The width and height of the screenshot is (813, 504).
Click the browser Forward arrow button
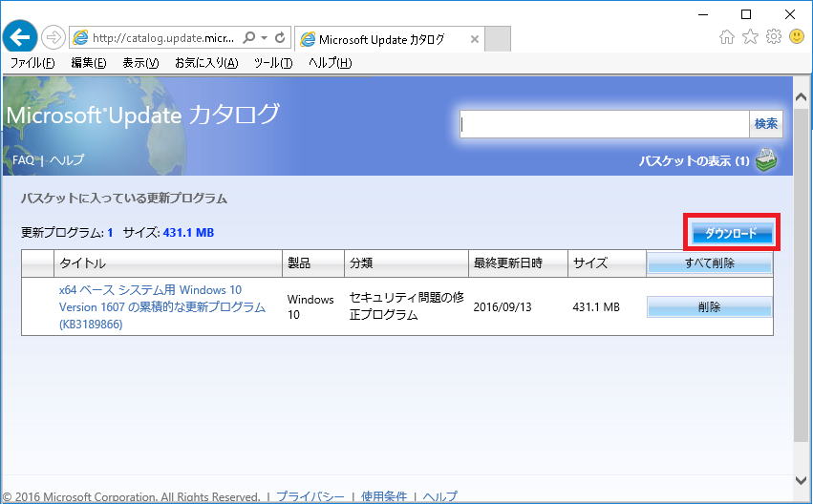coord(53,38)
